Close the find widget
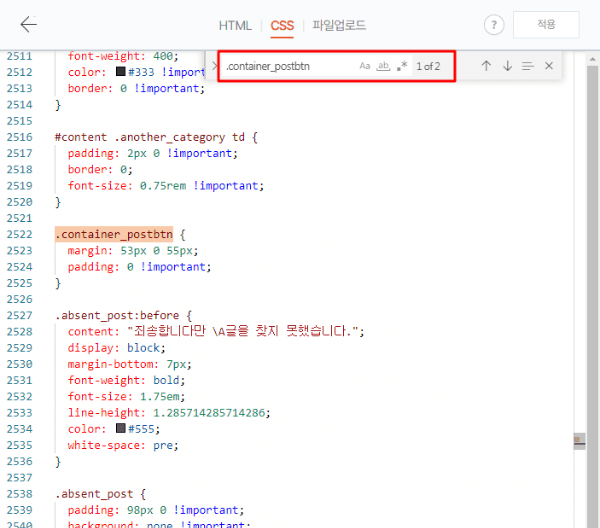Screen dimensions: 600x528 549,66
